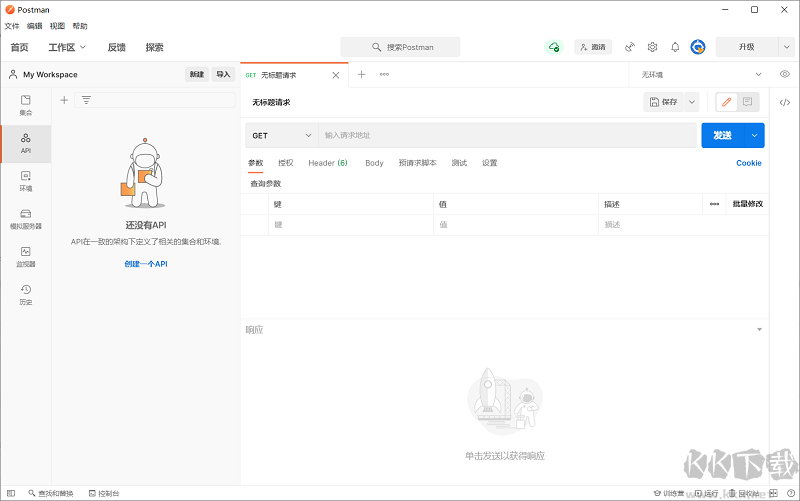Focus the 输入请求地址 URL input field
This screenshot has width=800, height=501.
[x=508, y=136]
